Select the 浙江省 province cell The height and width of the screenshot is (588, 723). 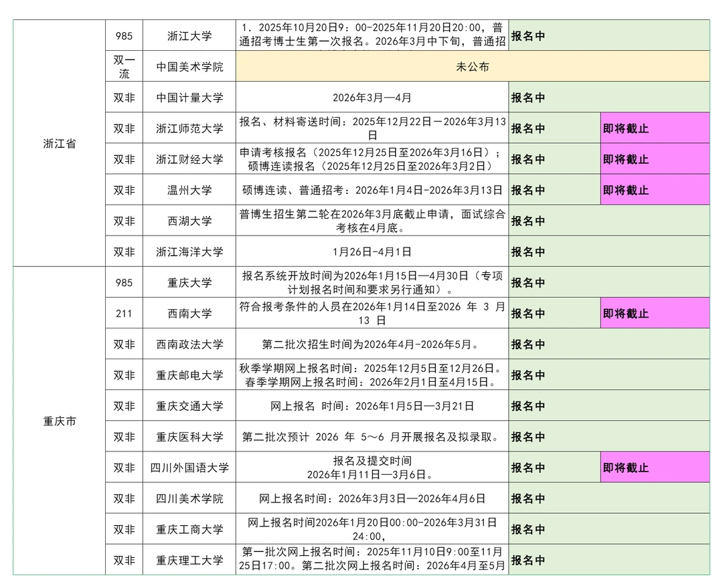(60, 143)
